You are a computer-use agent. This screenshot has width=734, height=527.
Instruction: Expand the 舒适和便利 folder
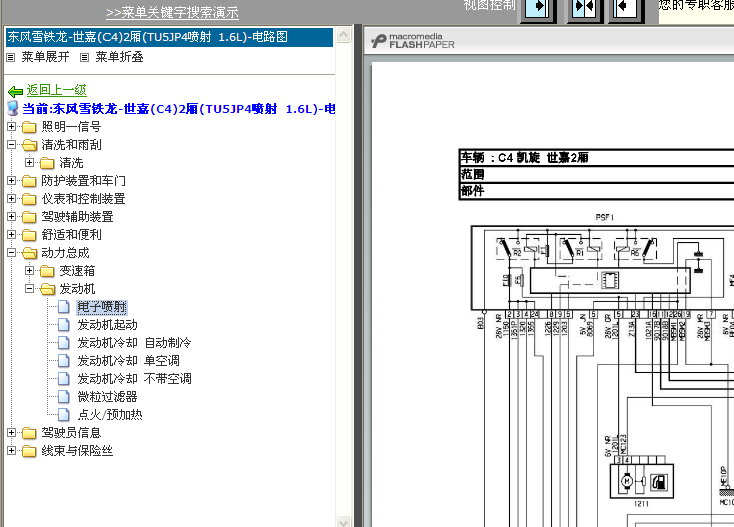pos(12,235)
